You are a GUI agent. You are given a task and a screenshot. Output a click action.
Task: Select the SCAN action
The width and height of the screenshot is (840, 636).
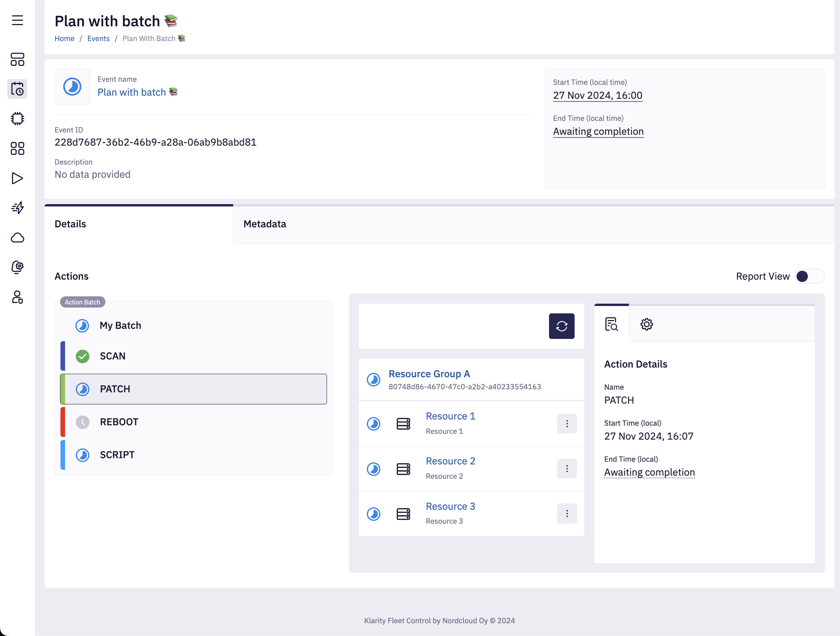click(x=112, y=356)
